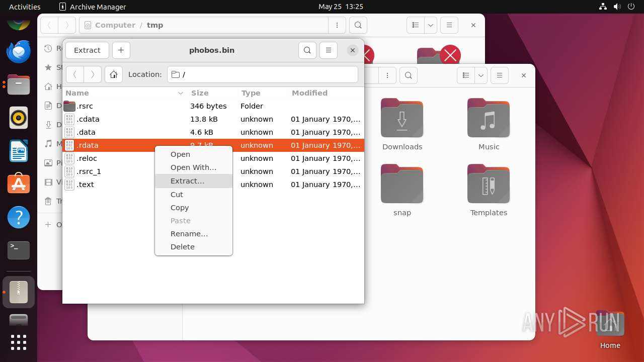Screen dimensions: 644x362
Task: Close the phobos.bin archive window
Action: click(x=353, y=50)
